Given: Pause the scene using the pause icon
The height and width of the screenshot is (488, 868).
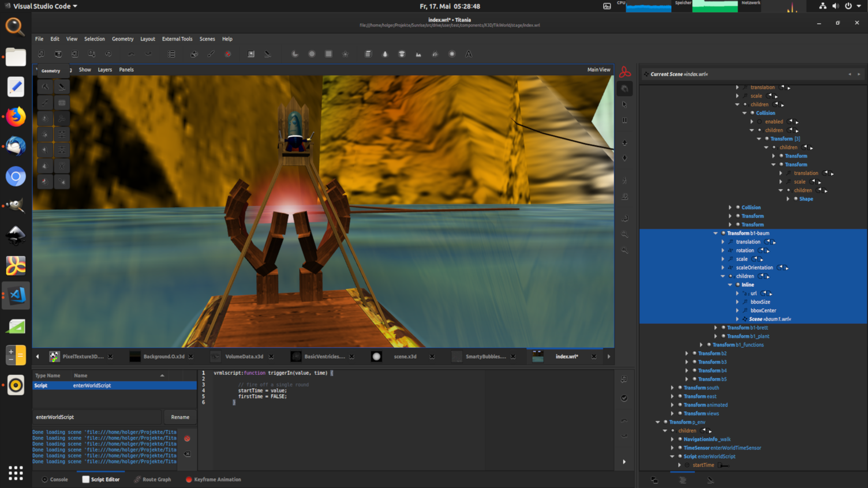Looking at the screenshot, I should pyautogui.click(x=624, y=120).
